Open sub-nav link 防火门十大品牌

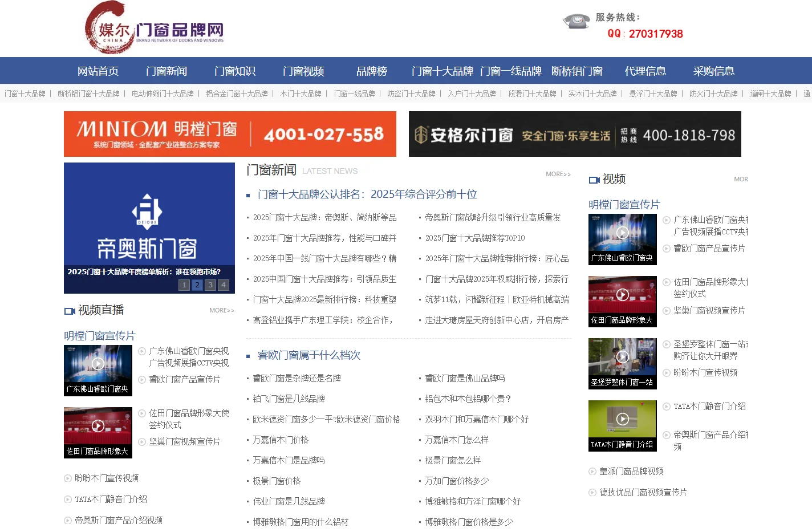[713, 94]
